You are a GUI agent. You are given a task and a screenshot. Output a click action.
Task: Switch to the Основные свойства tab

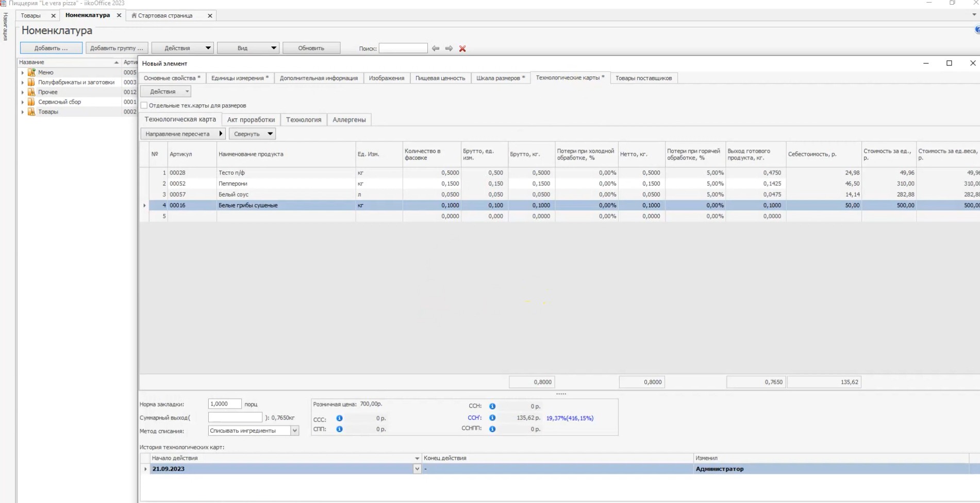[x=172, y=78]
